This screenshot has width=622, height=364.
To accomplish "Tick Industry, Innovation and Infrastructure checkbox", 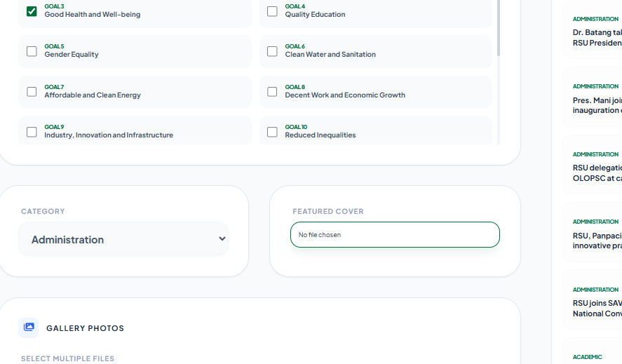I will (32, 132).
